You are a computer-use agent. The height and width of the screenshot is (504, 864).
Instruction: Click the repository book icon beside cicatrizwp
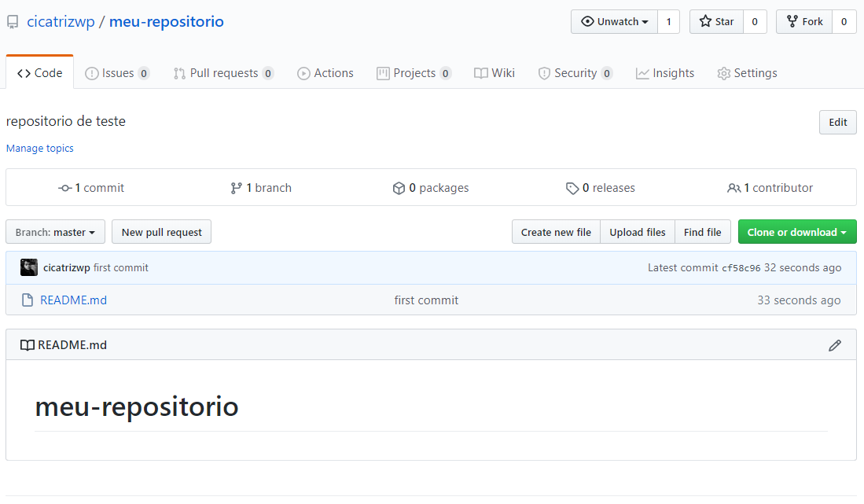pyautogui.click(x=13, y=22)
